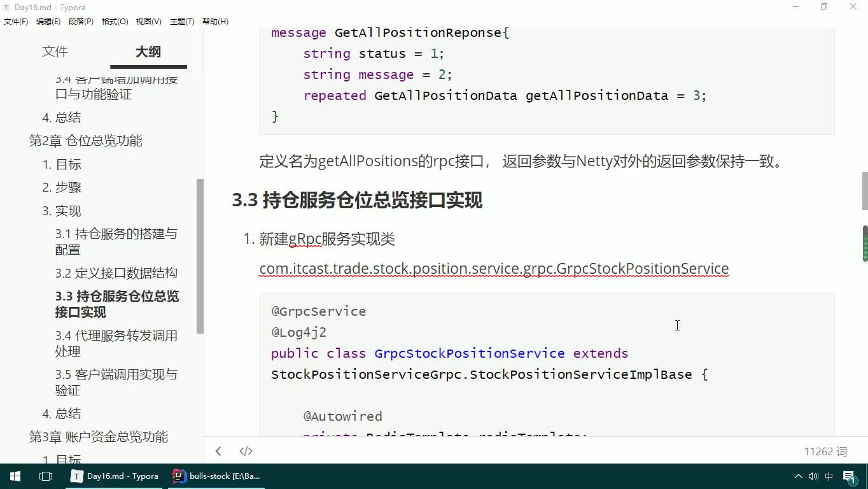The height and width of the screenshot is (489, 868).
Task: Switch sidebar to 文件 tab
Action: [x=55, y=52]
